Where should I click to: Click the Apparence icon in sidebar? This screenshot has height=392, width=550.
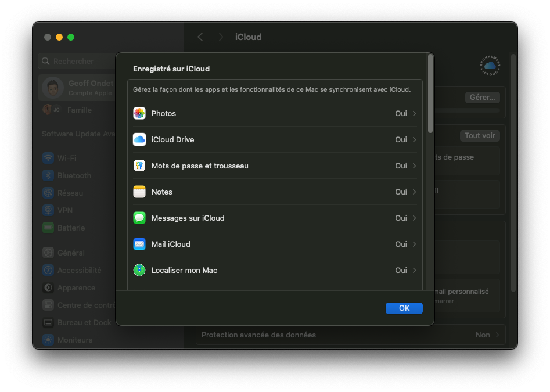(48, 287)
